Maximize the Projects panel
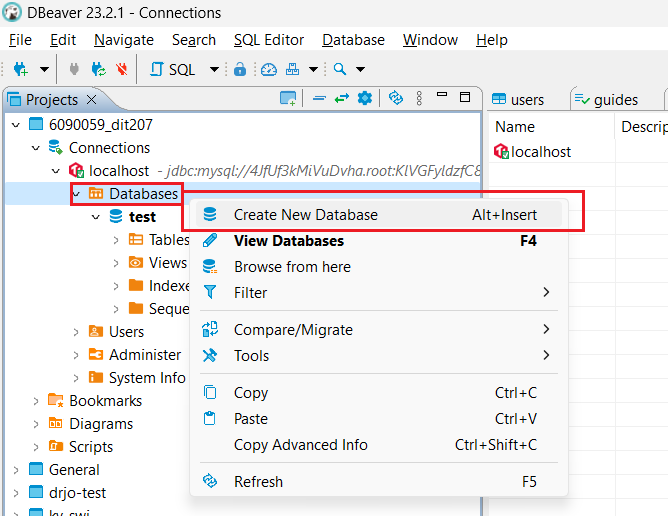This screenshot has width=668, height=516. (465, 97)
